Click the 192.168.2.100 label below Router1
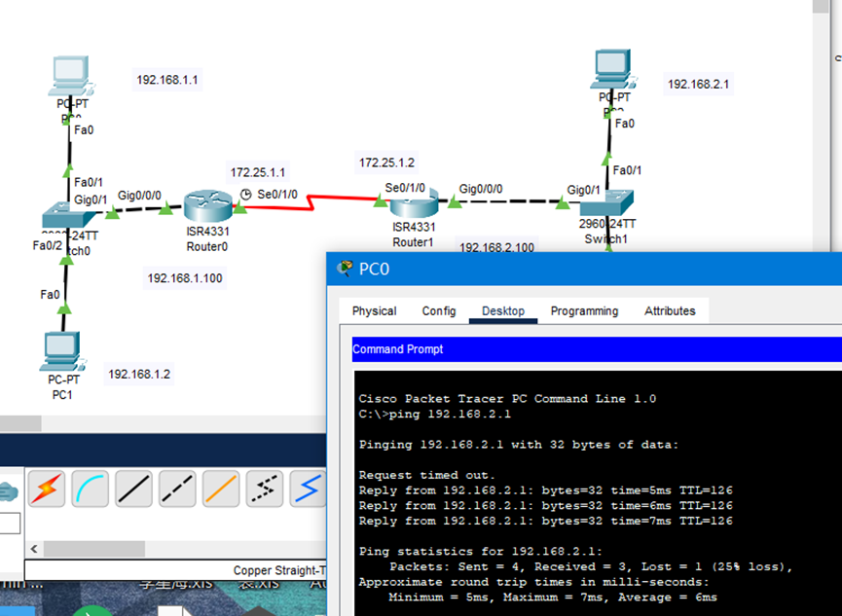Image resolution: width=842 pixels, height=616 pixels. pyautogui.click(x=496, y=247)
